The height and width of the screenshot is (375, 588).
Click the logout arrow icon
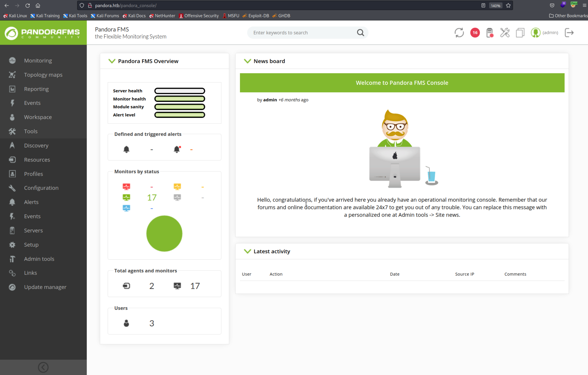(x=569, y=33)
